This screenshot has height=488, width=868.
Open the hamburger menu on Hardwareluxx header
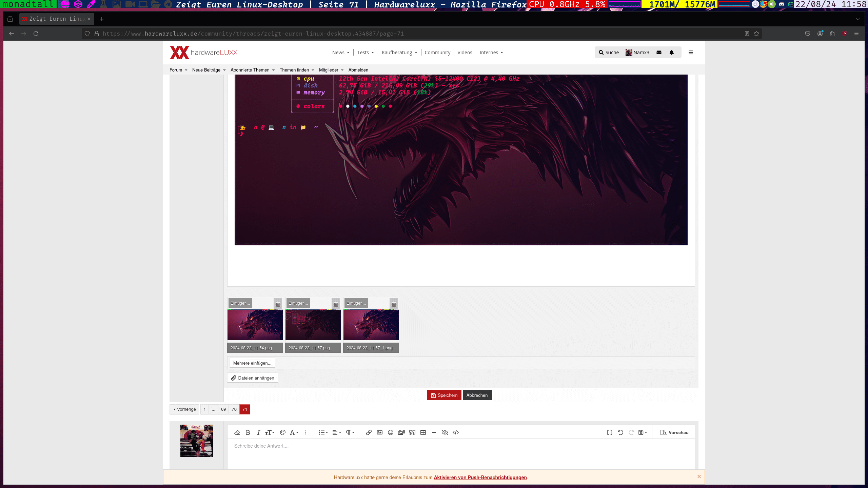[691, 53]
